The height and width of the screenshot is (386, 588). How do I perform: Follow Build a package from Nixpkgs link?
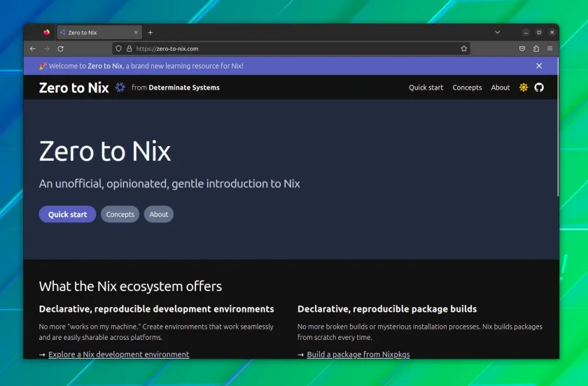point(358,355)
